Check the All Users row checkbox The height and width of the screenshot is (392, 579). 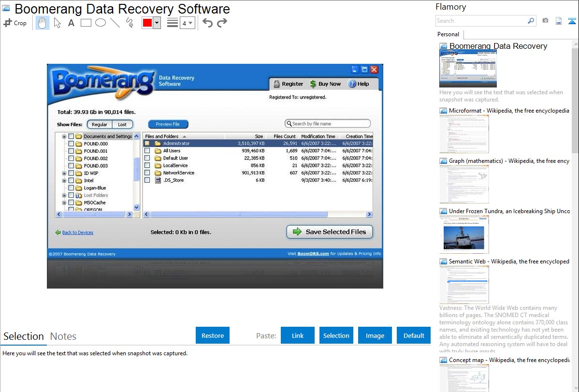coord(147,151)
